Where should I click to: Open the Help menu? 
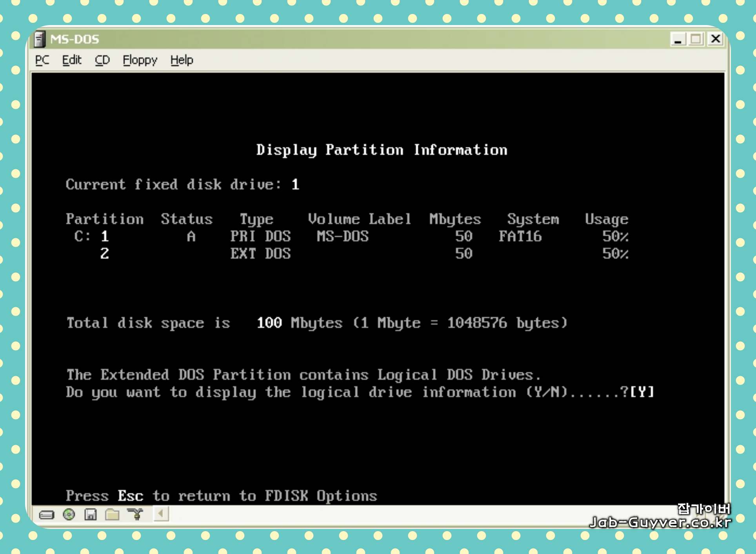182,60
